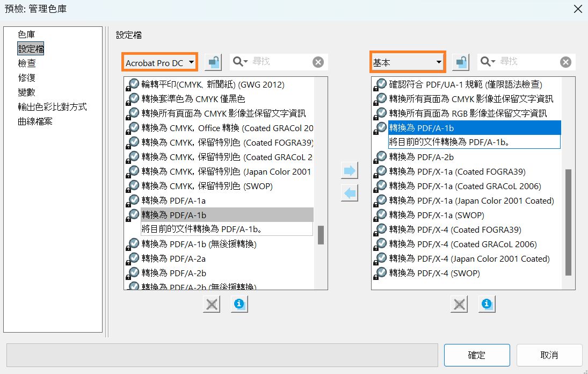Screen dimensions: 588x374
Task: Toggle the lock next to the Acrobat Pro DC library
Action: pos(213,62)
